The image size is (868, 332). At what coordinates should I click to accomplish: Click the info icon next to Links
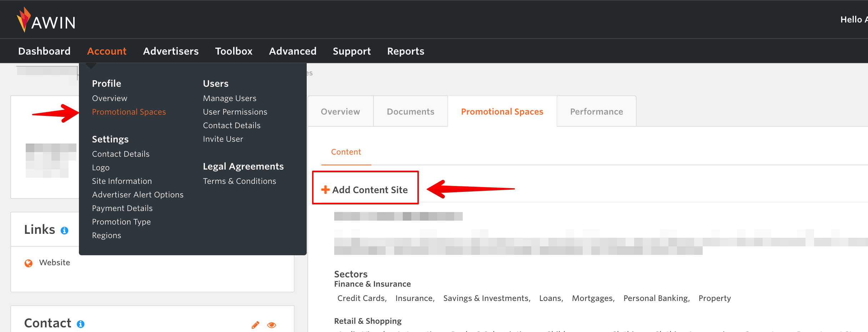coord(65,231)
